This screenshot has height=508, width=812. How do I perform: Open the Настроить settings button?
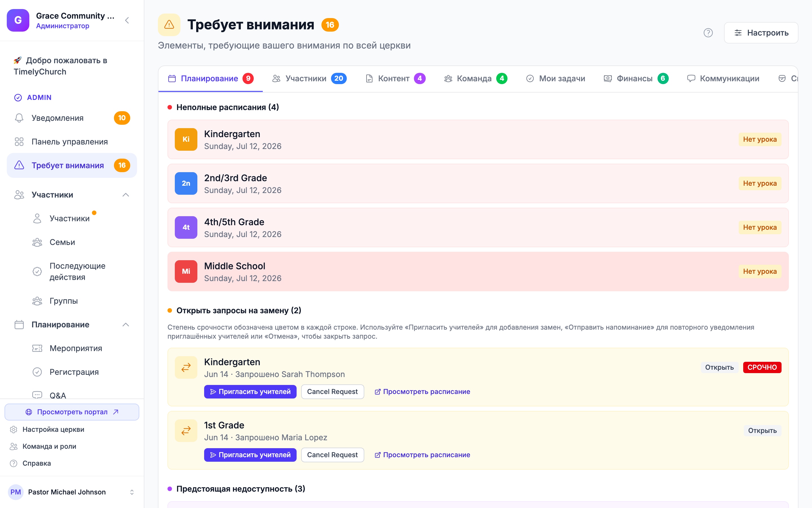pos(761,32)
